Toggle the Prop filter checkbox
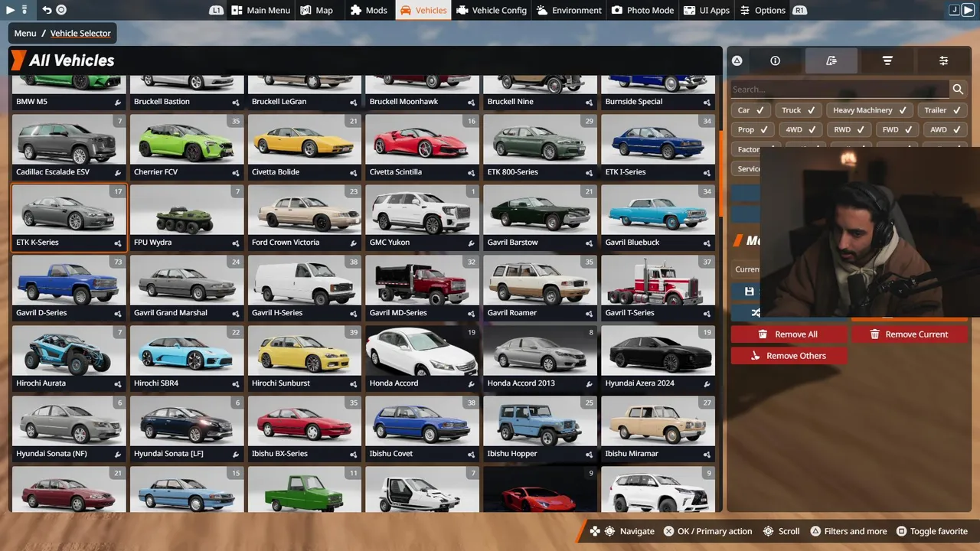The image size is (980, 551). pos(753,130)
